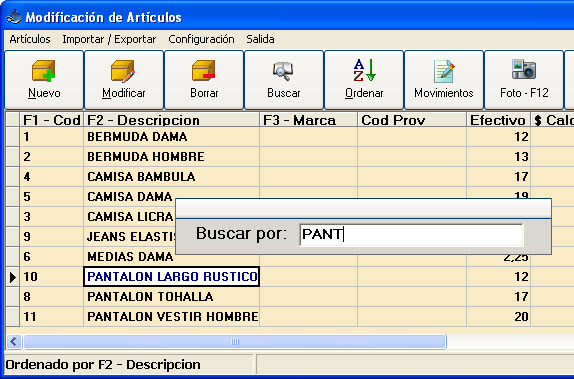The height and width of the screenshot is (379, 574).
Task: Click the Efectivo value 20
Action: coord(499,316)
